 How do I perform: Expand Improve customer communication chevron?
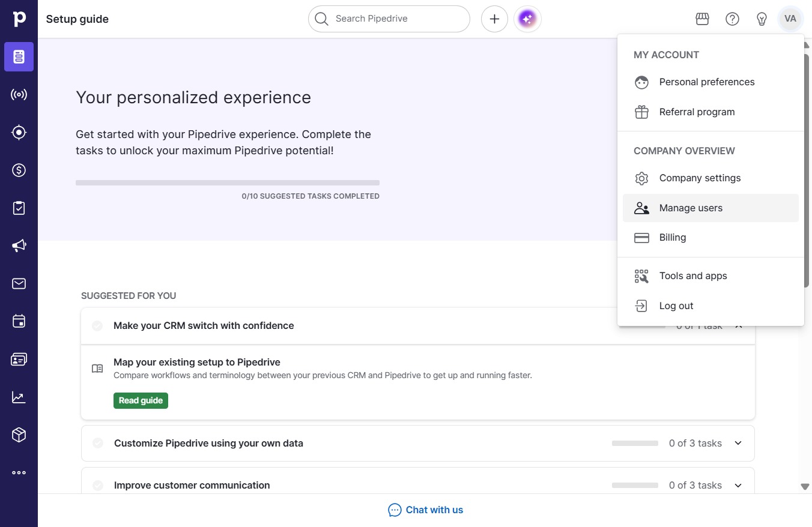click(x=738, y=485)
